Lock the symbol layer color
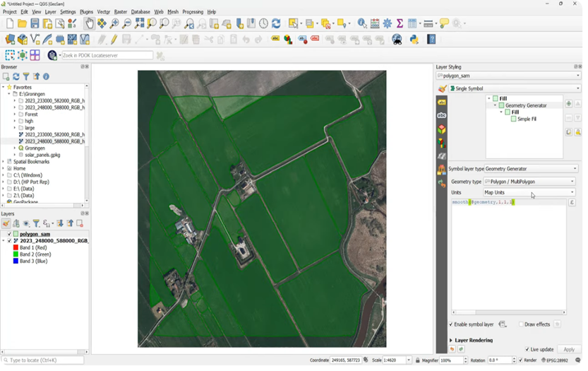Screen dimensions: 588x371 (578, 132)
